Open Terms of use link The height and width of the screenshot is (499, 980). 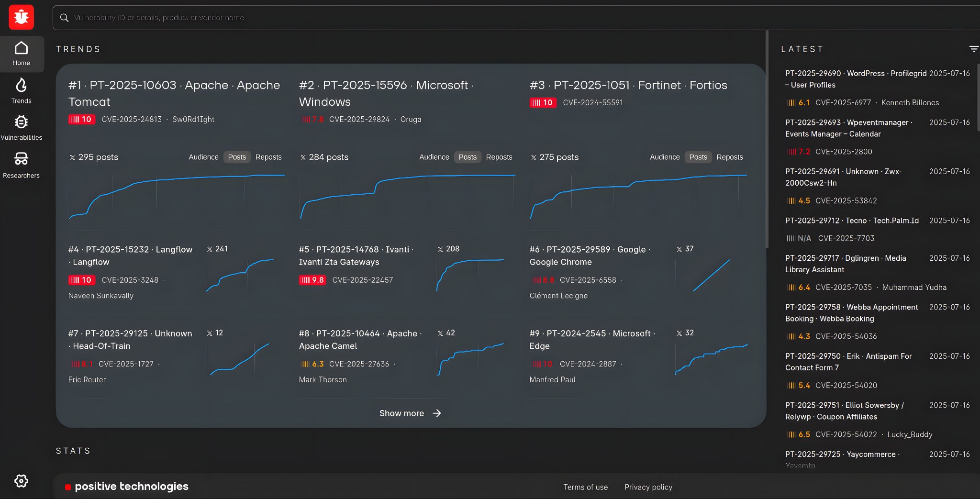585,487
